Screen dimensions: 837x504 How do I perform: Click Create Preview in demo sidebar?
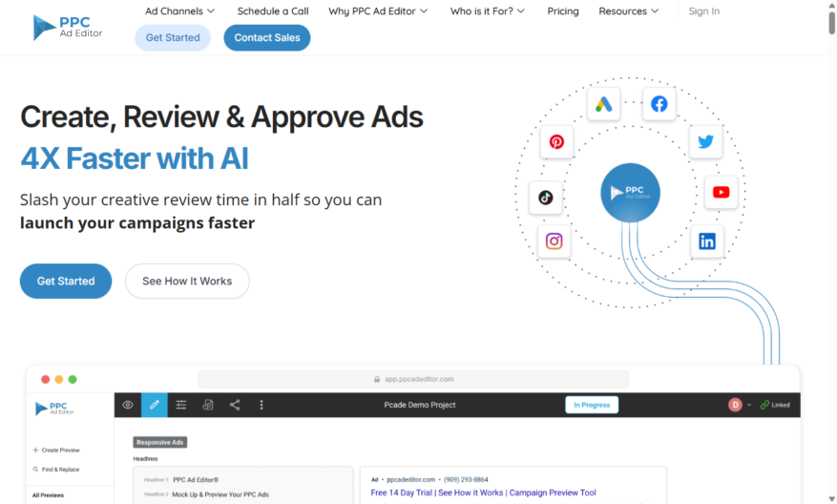(56, 451)
